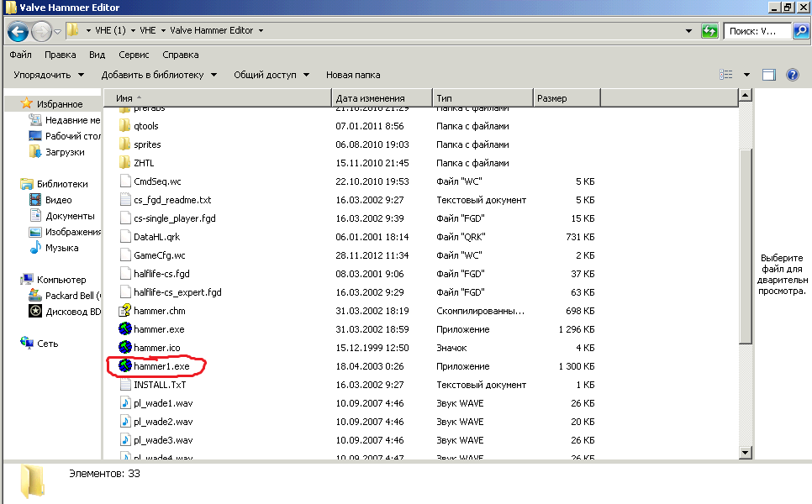Select the halflife-cs_expert.fgd file name
This screenshot has height=504, width=812.
pos(177,292)
